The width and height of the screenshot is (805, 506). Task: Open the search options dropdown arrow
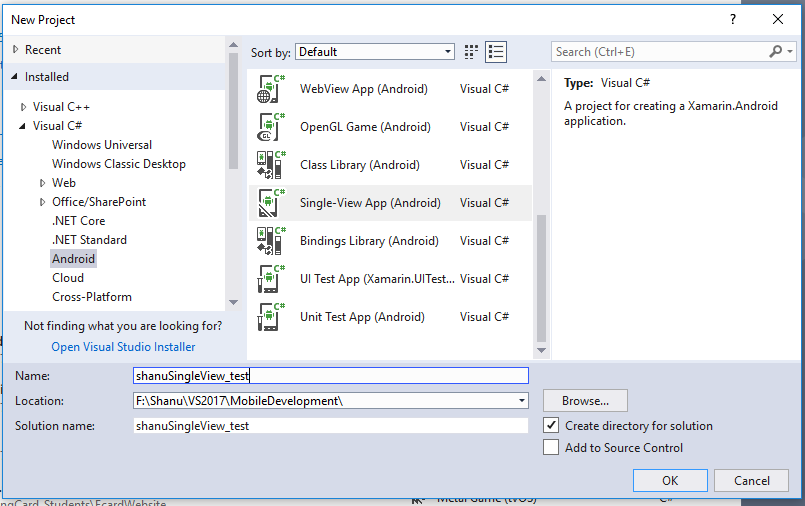coord(790,52)
